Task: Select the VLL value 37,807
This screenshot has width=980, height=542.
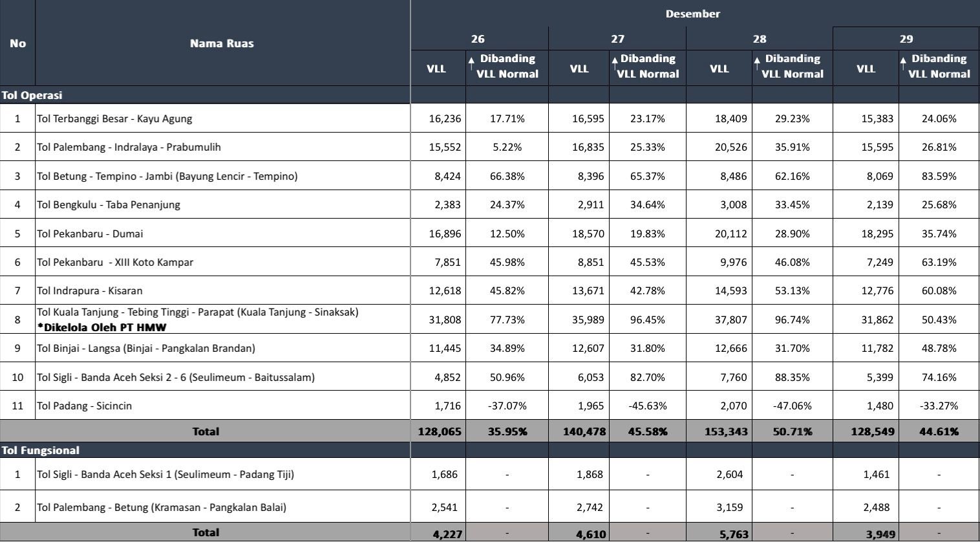Action: pos(730,320)
